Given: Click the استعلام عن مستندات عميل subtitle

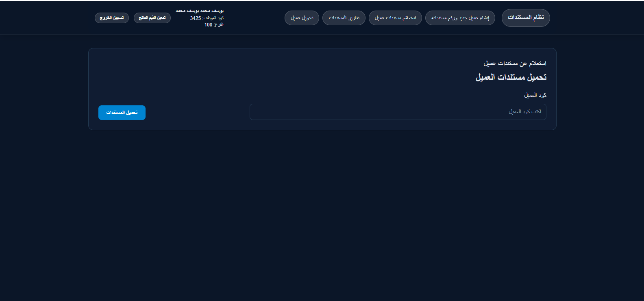Looking at the screenshot, I should click(515, 63).
